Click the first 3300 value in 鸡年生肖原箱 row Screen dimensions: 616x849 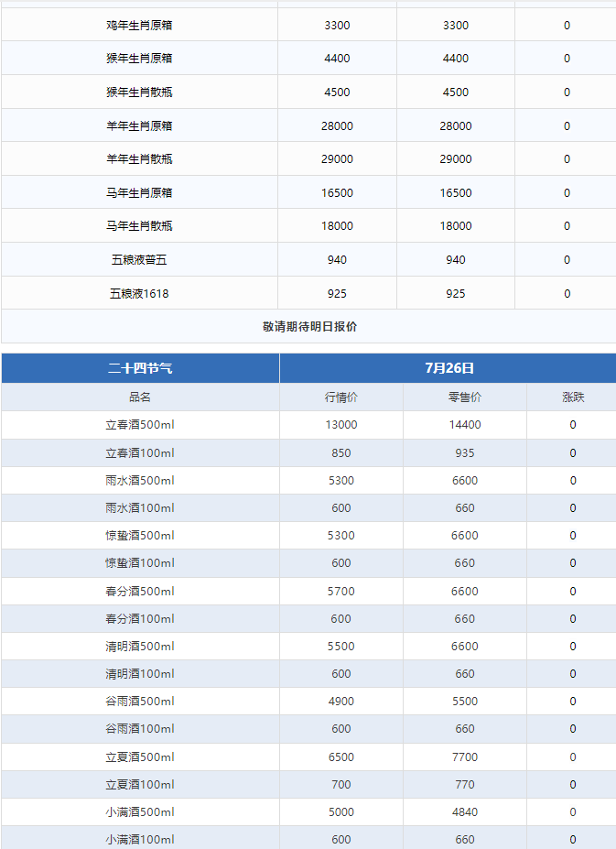click(x=337, y=25)
